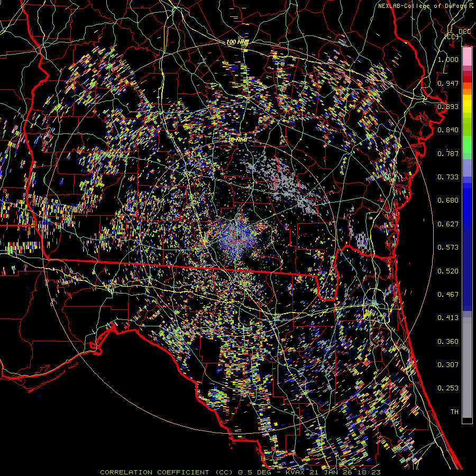Click the 0.413 scale value
This screenshot has width=476, height=476.
(448, 318)
